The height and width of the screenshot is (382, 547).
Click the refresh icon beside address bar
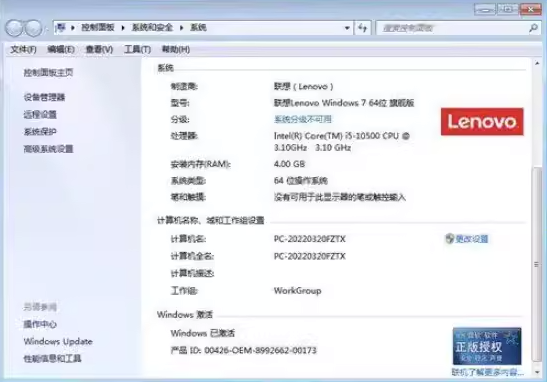coord(362,28)
